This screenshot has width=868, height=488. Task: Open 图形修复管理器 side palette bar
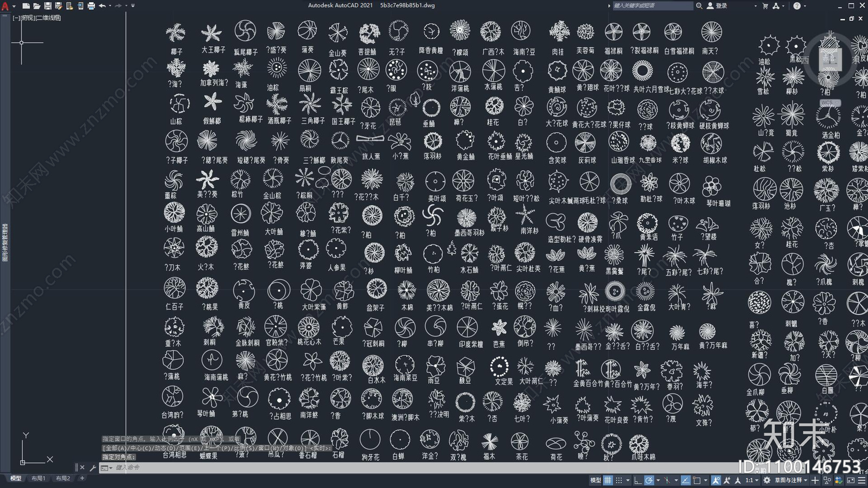pos(5,242)
